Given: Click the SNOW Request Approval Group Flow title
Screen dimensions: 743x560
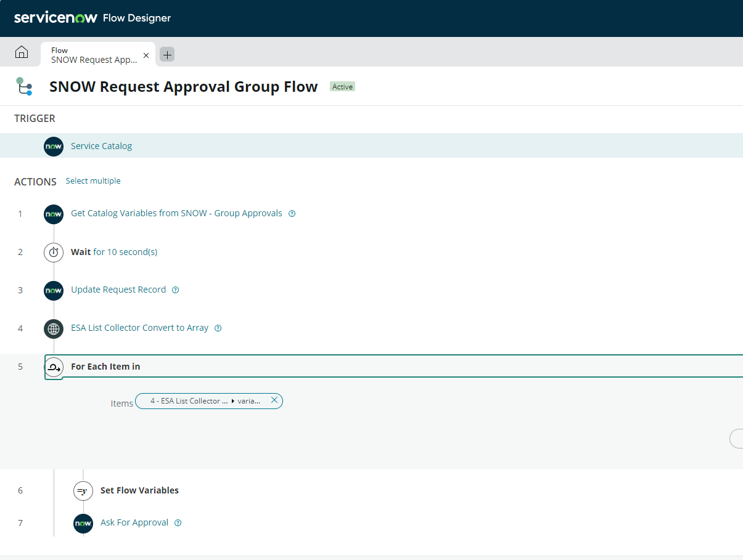Looking at the screenshot, I should pyautogui.click(x=184, y=87).
